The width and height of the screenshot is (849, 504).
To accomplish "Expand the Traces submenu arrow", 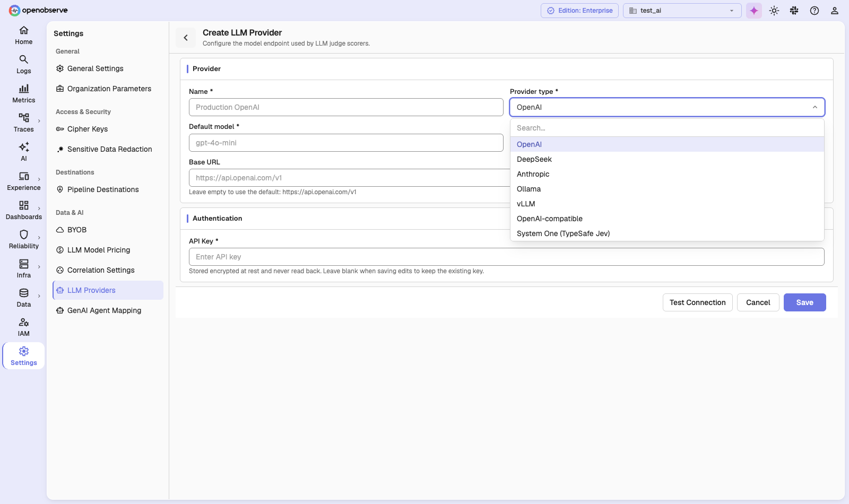I will tap(39, 121).
